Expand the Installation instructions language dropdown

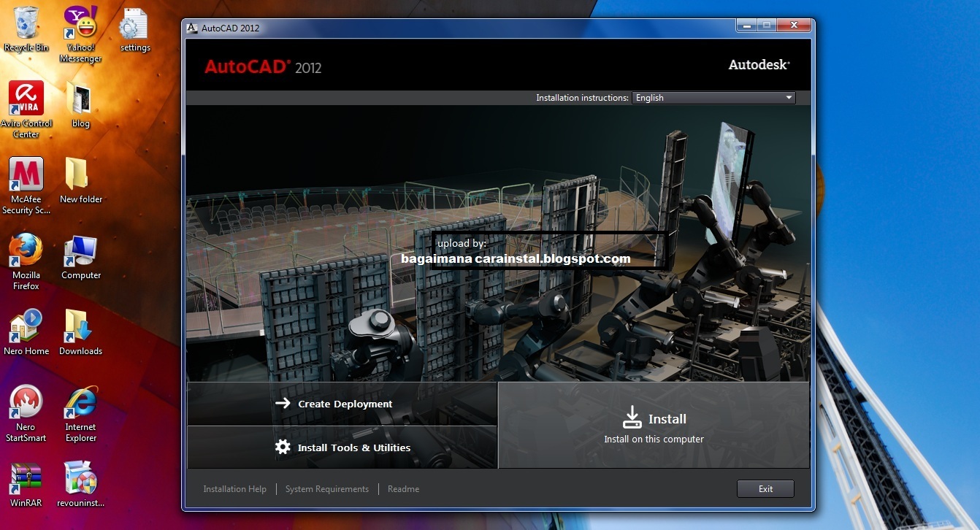pos(788,97)
